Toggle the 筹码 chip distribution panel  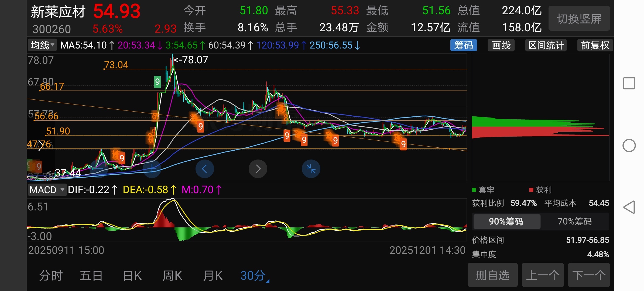[x=463, y=45]
